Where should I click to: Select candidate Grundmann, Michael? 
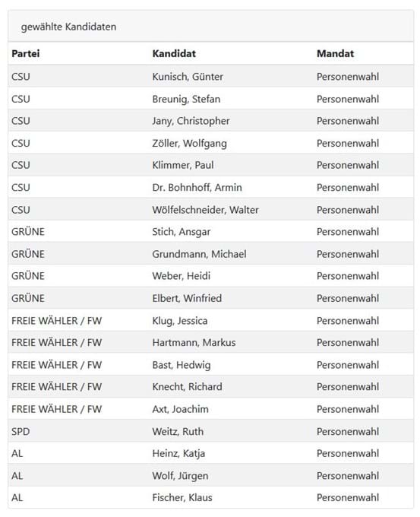coord(199,254)
